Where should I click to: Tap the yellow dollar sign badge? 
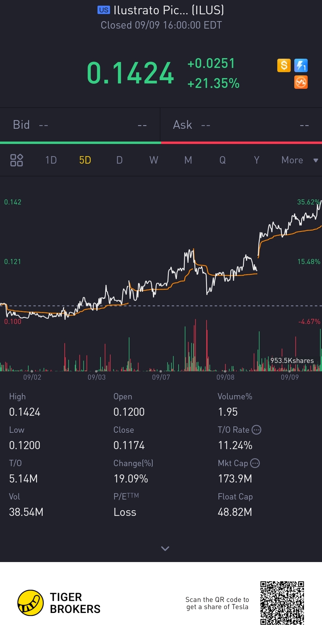pos(284,65)
